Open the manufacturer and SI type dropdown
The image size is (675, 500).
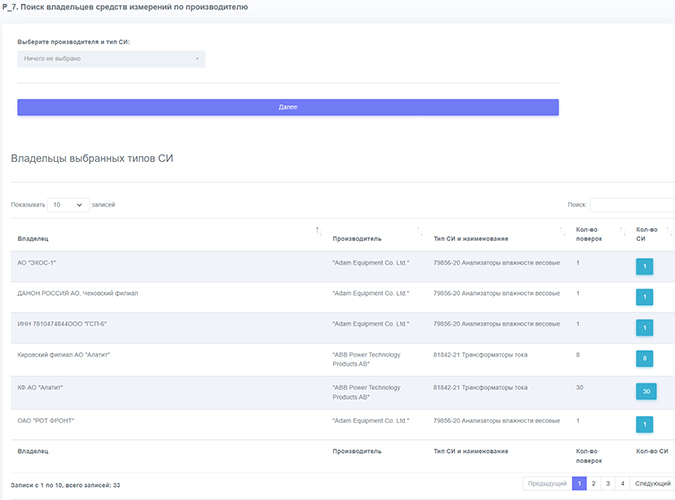pos(111,59)
